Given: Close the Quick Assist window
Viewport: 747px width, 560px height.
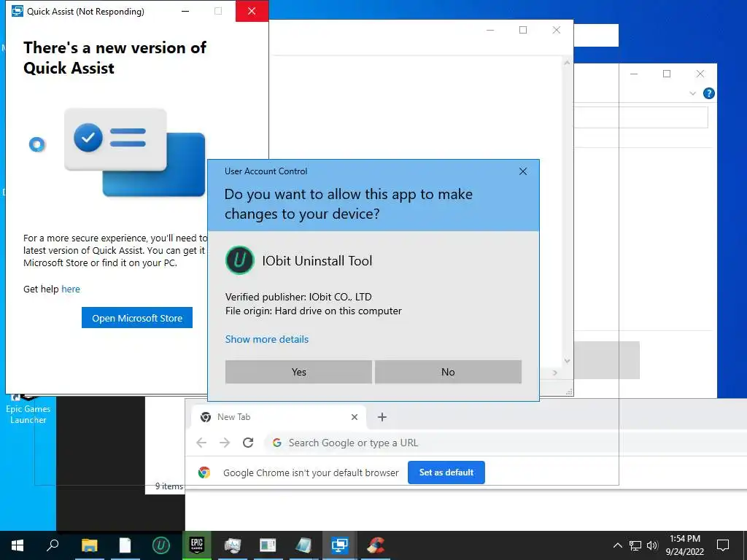Looking at the screenshot, I should tap(252, 11).
